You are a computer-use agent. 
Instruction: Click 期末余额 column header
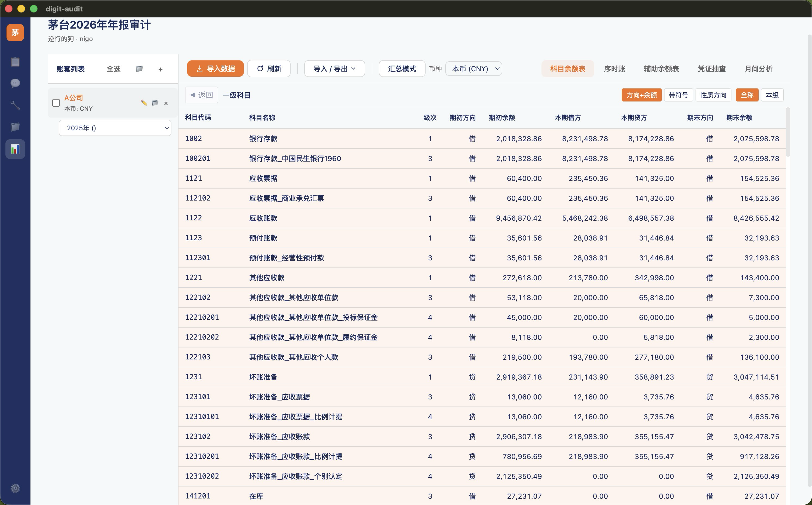tap(739, 118)
